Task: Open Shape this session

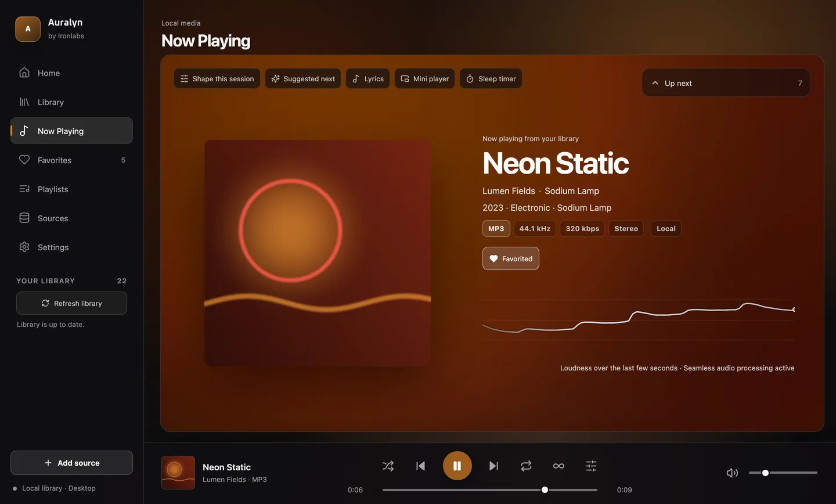Action: tap(217, 79)
